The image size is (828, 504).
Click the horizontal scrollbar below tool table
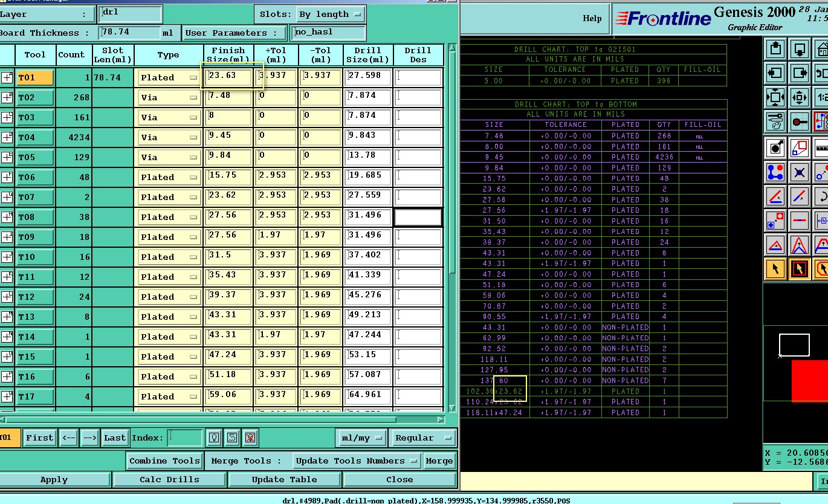tap(224, 419)
